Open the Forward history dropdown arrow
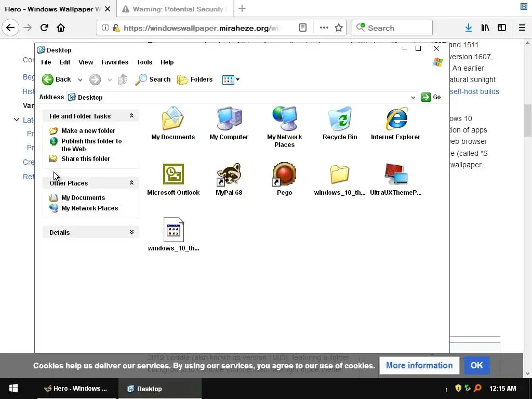Screen dimensions: 532x399 110,80
